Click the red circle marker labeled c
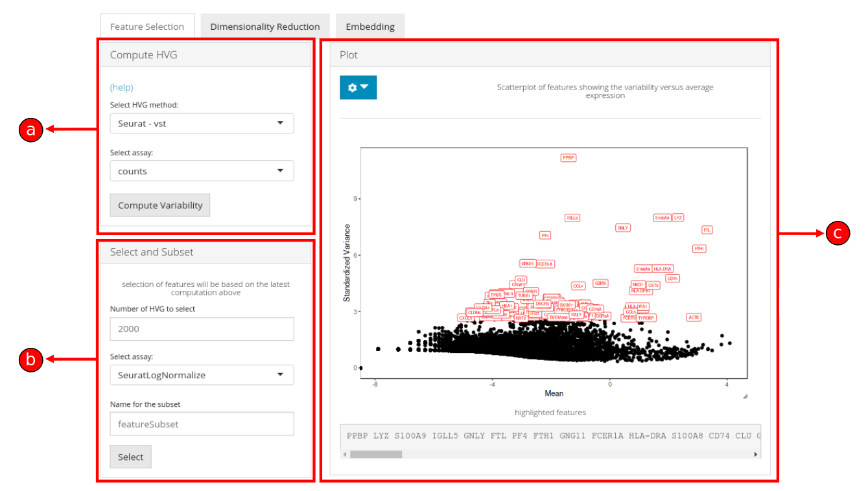 (x=838, y=233)
